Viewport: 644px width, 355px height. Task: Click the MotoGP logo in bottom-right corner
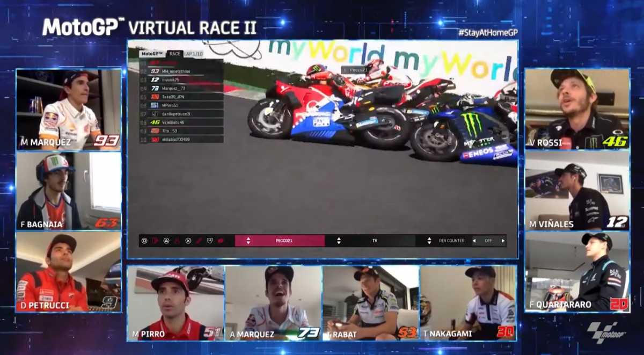click(606, 332)
